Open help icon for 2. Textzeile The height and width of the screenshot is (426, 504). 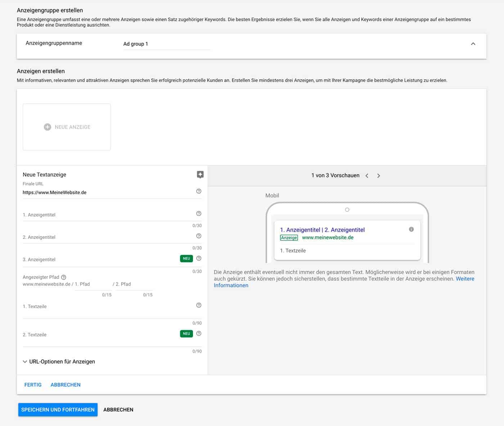click(199, 334)
